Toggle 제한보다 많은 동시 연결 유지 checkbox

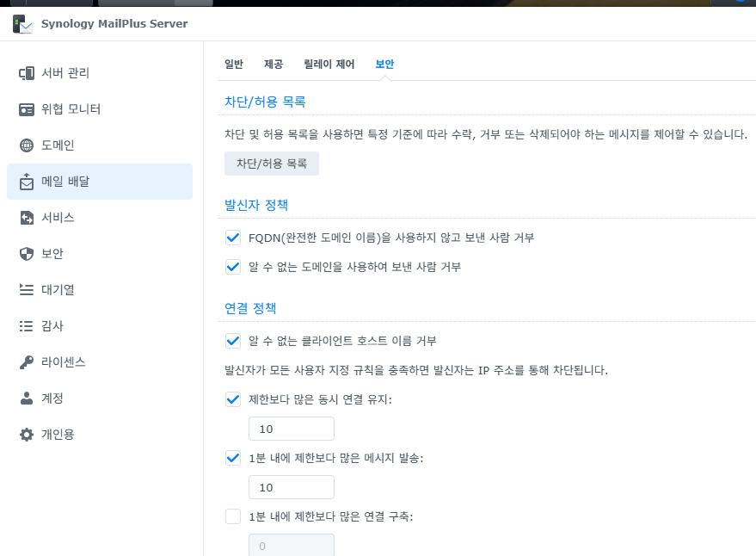coord(233,399)
